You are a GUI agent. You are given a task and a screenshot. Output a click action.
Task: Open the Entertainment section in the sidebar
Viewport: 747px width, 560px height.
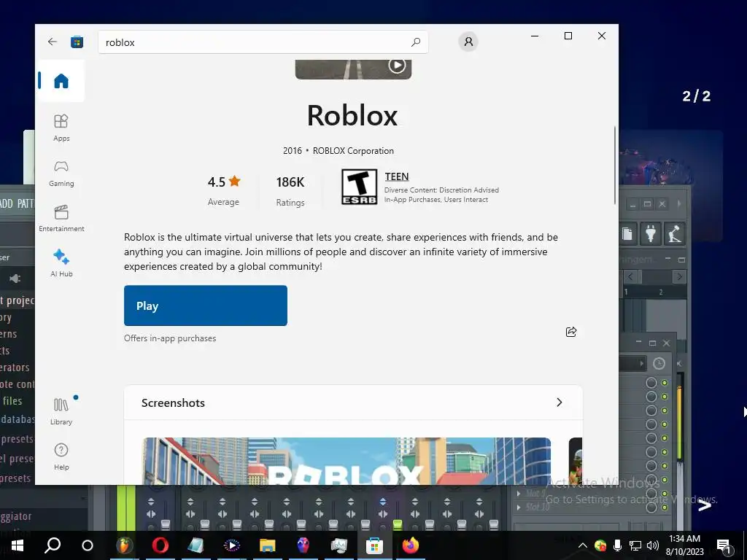pyautogui.click(x=61, y=218)
